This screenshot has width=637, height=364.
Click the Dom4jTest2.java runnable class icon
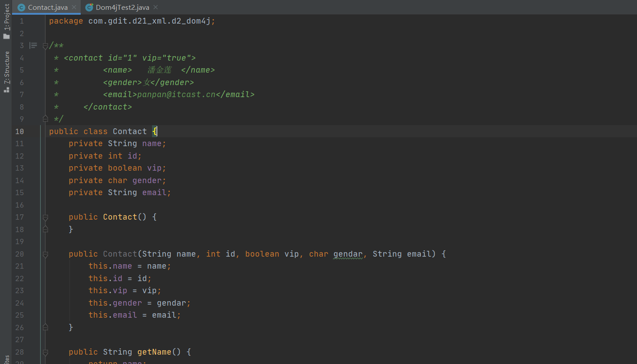coord(89,8)
